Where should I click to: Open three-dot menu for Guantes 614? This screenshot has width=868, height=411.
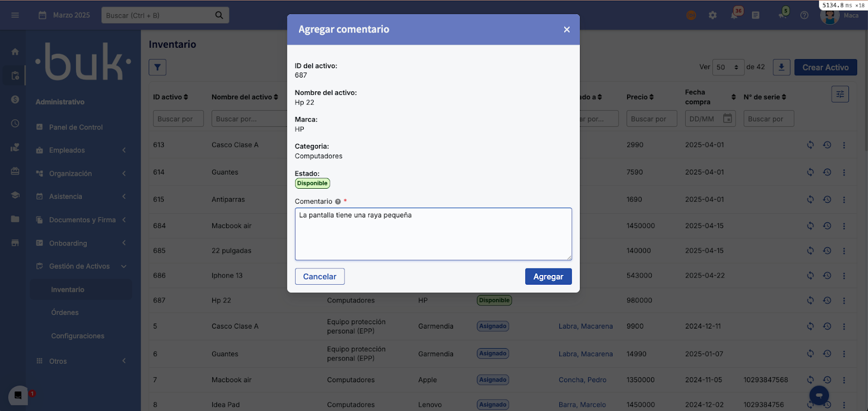844,172
